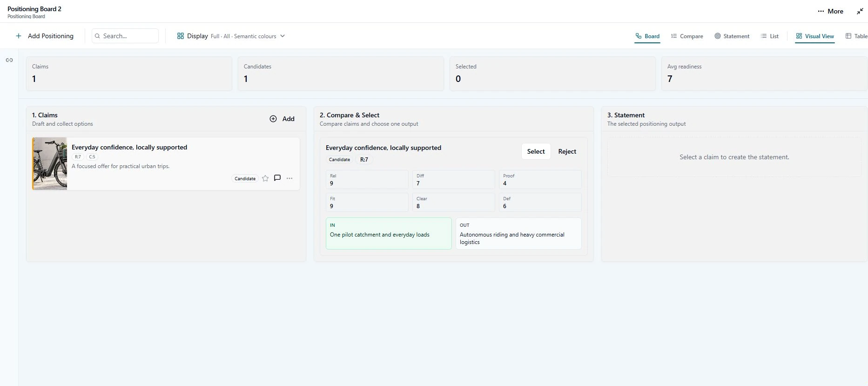Click the Def score field showing 6
Viewport: 868px width, 386px height.
pyautogui.click(x=540, y=202)
